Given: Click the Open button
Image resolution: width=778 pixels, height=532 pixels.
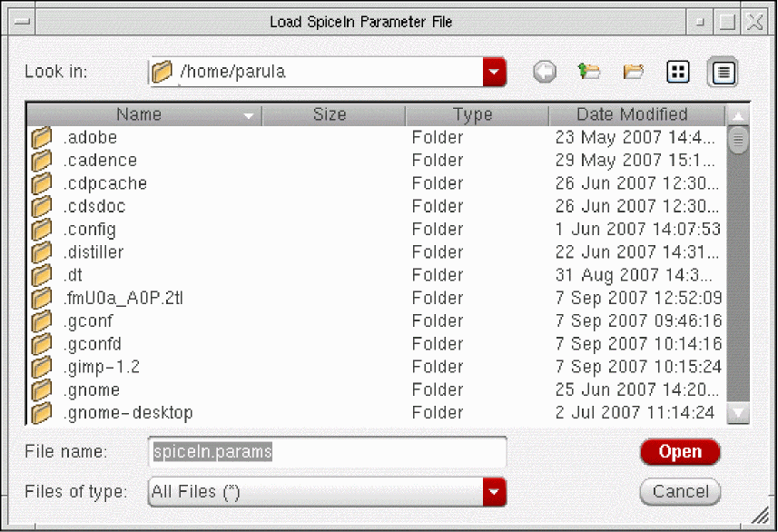Looking at the screenshot, I should point(680,451).
